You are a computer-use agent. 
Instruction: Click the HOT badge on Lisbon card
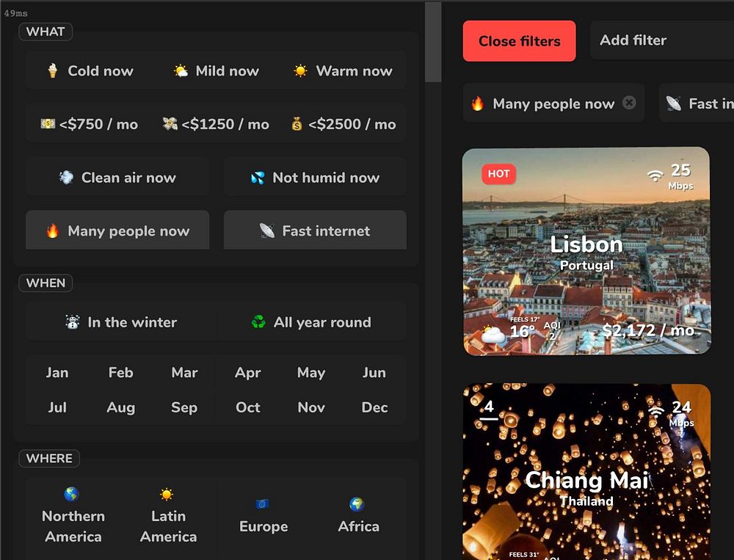pyautogui.click(x=498, y=174)
